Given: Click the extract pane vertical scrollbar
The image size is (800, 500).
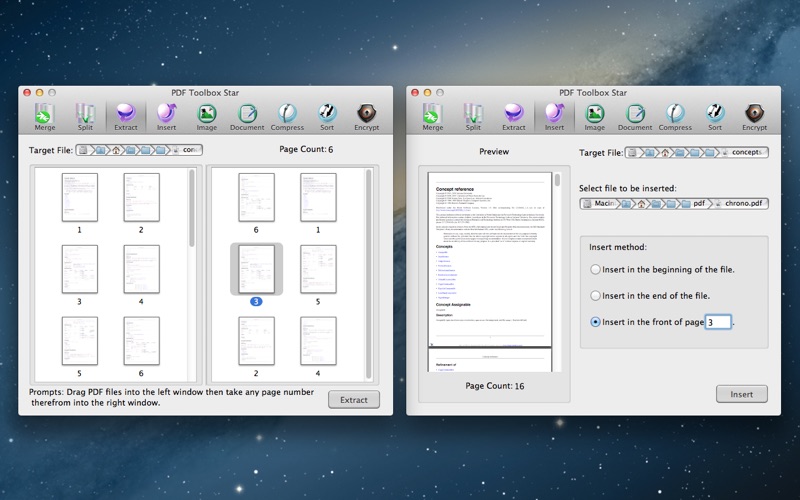Looking at the screenshot, I should (x=368, y=274).
